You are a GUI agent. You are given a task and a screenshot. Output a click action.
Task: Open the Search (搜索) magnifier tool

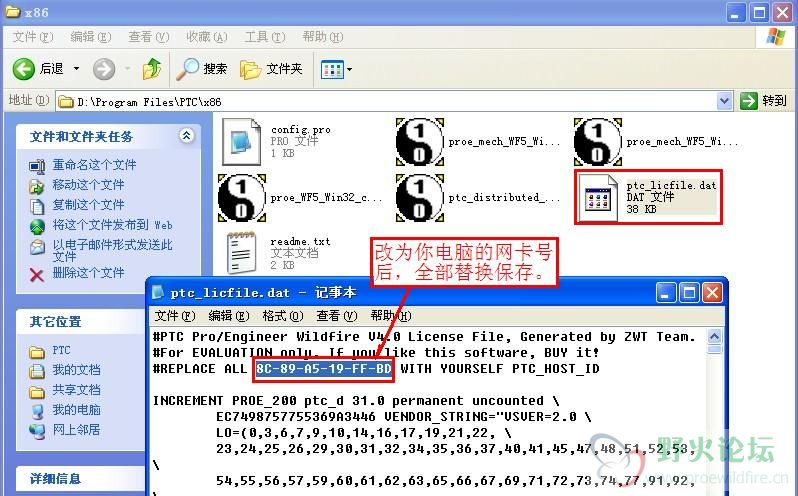[x=202, y=69]
